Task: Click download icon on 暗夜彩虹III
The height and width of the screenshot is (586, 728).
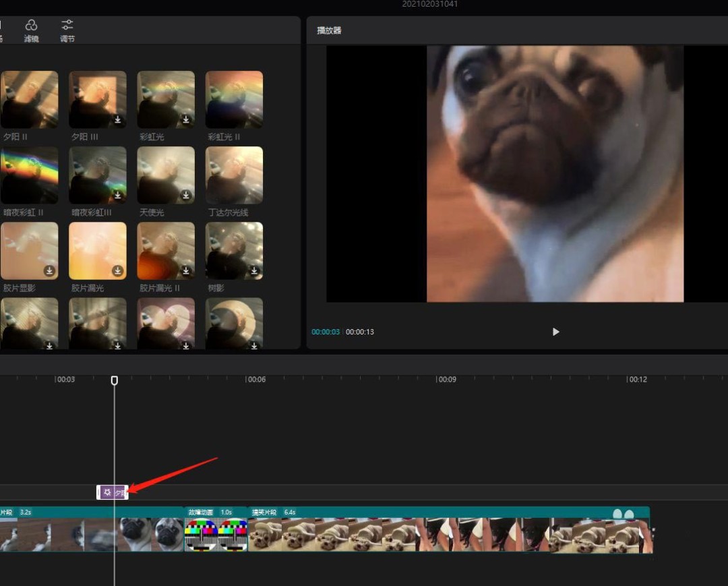Action: click(117, 195)
